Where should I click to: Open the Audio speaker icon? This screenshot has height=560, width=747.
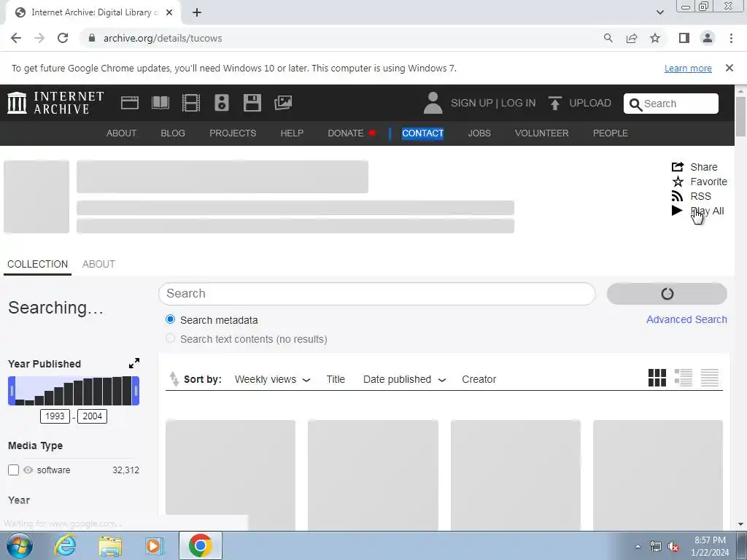(222, 103)
